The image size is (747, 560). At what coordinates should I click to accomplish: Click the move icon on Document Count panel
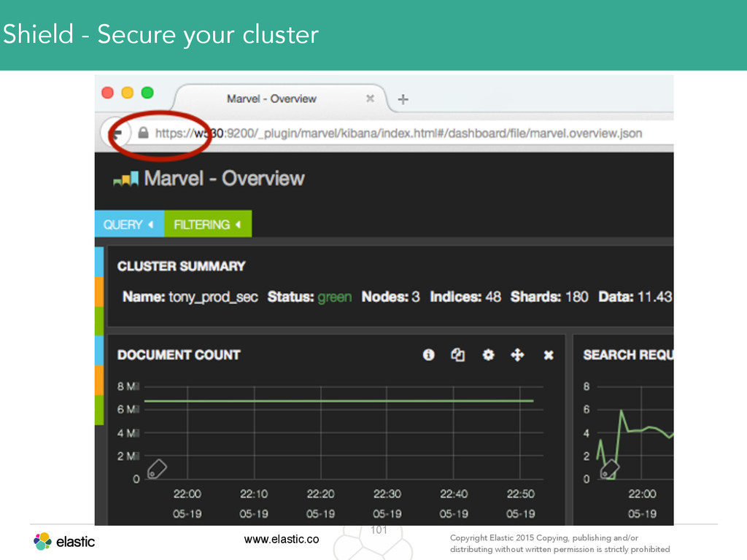[x=517, y=355]
